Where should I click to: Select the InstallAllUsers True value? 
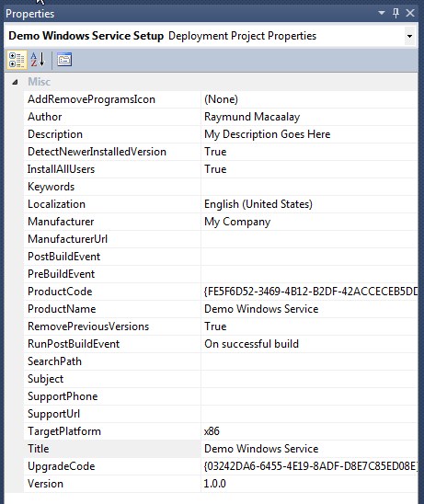click(x=309, y=169)
